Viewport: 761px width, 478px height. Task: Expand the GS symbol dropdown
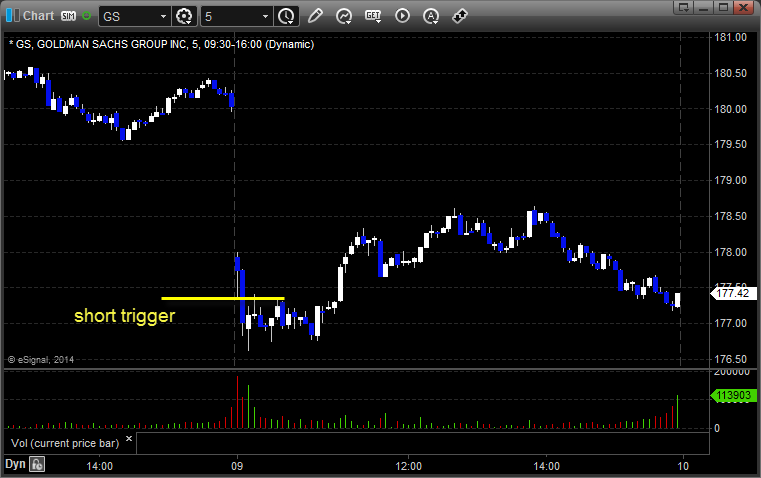point(163,16)
